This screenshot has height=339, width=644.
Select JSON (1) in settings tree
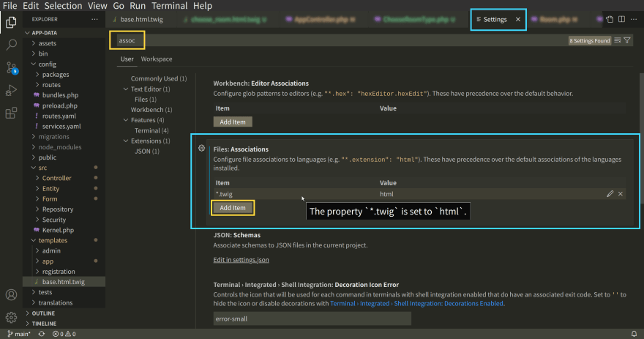click(147, 152)
